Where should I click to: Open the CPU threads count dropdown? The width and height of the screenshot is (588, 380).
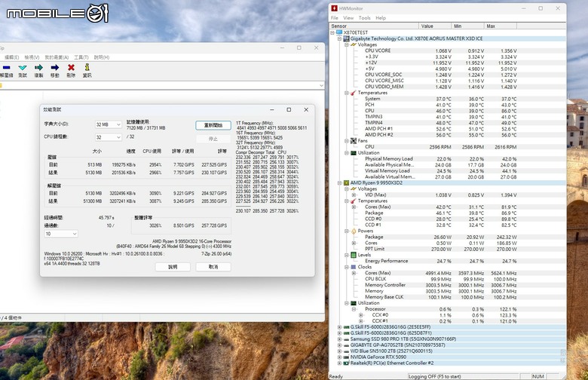coord(108,137)
